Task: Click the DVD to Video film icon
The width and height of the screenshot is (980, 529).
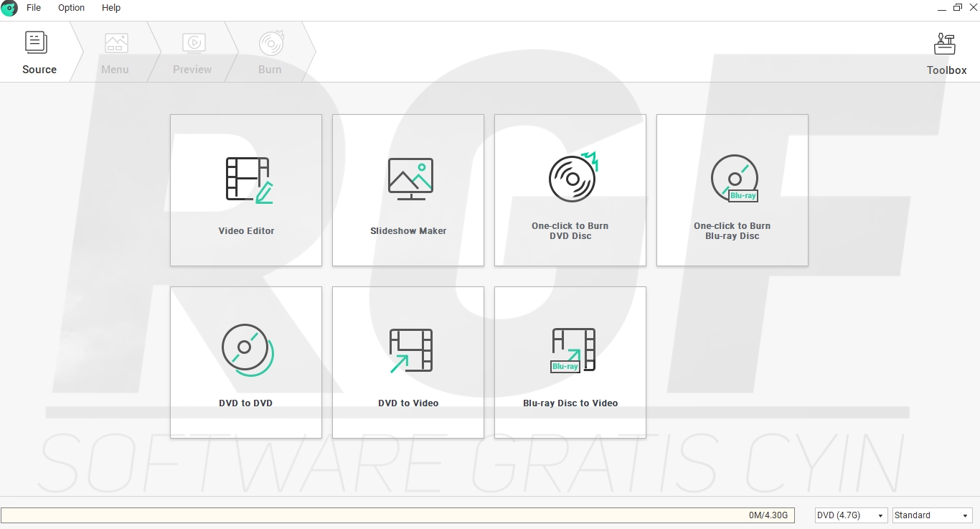Action: point(411,350)
